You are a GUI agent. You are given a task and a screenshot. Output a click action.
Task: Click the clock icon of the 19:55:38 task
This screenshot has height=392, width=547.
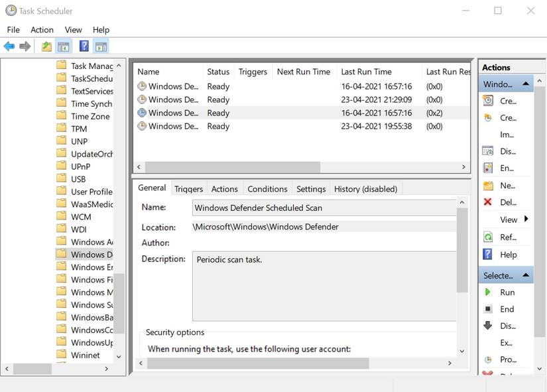[142, 126]
